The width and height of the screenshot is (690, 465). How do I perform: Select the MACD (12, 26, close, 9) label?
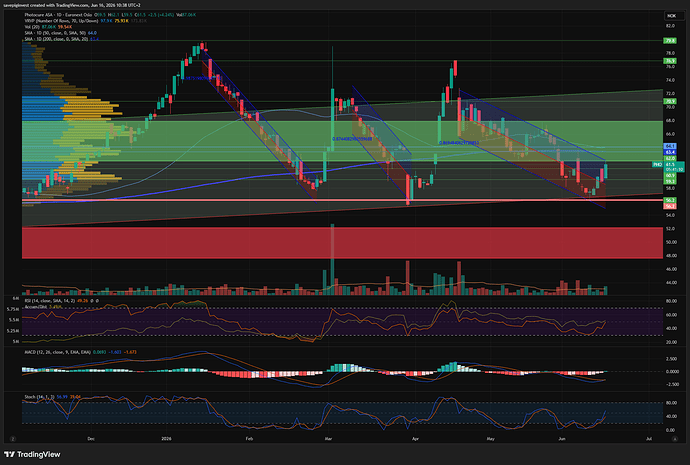point(58,352)
